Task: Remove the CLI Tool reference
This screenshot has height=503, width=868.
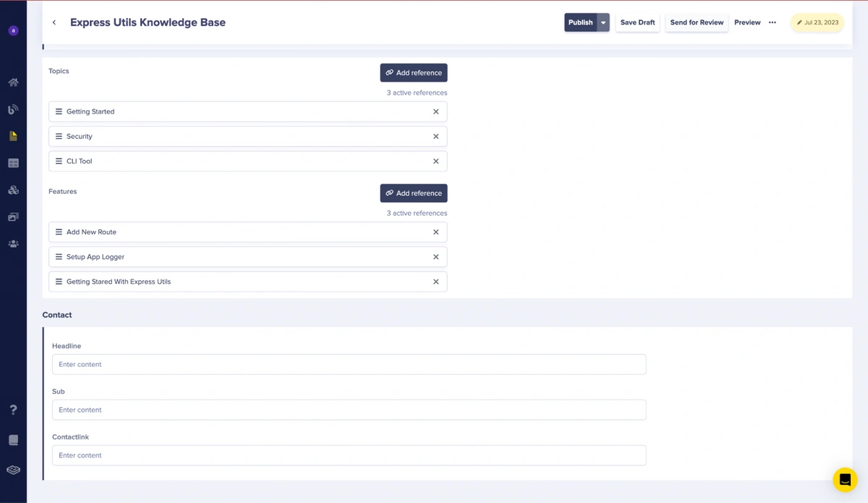Action: tap(435, 161)
